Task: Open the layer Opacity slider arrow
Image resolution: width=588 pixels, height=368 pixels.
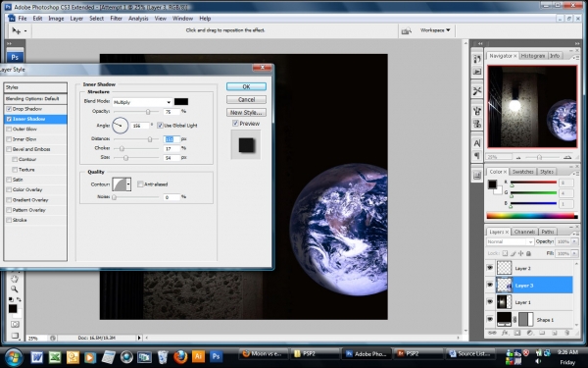Action: click(x=575, y=241)
